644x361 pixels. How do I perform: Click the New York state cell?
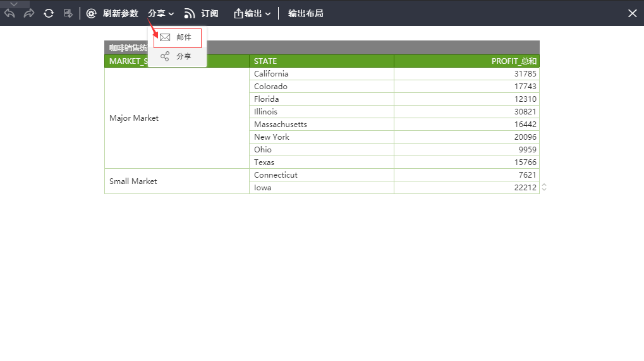321,137
